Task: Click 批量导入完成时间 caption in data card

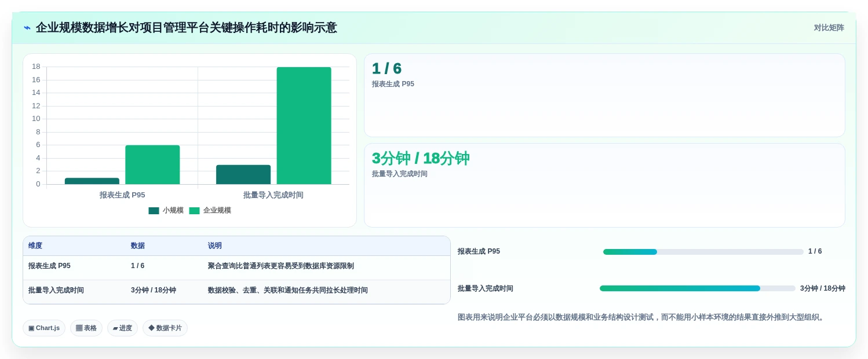Action: pos(400,174)
